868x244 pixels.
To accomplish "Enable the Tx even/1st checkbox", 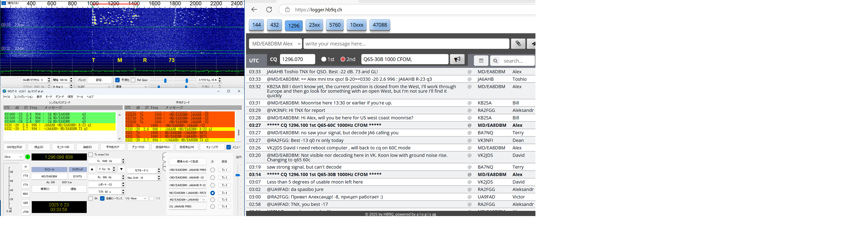I will (91, 155).
